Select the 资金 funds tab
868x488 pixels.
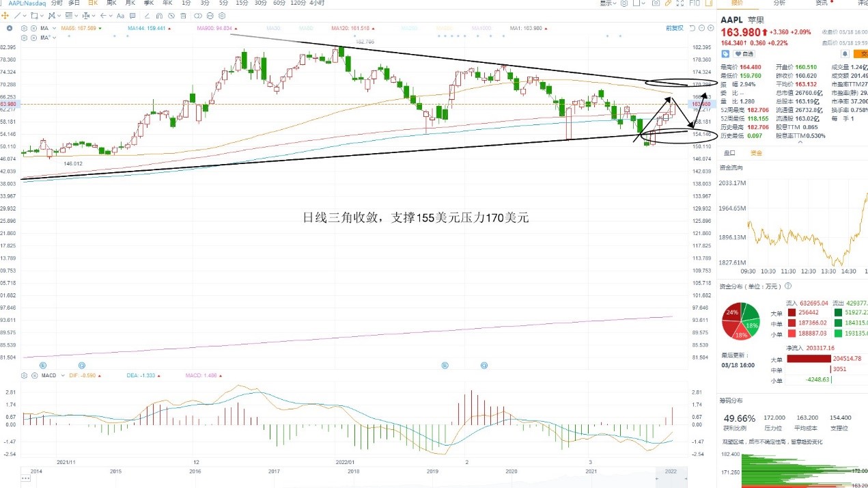[x=756, y=153]
